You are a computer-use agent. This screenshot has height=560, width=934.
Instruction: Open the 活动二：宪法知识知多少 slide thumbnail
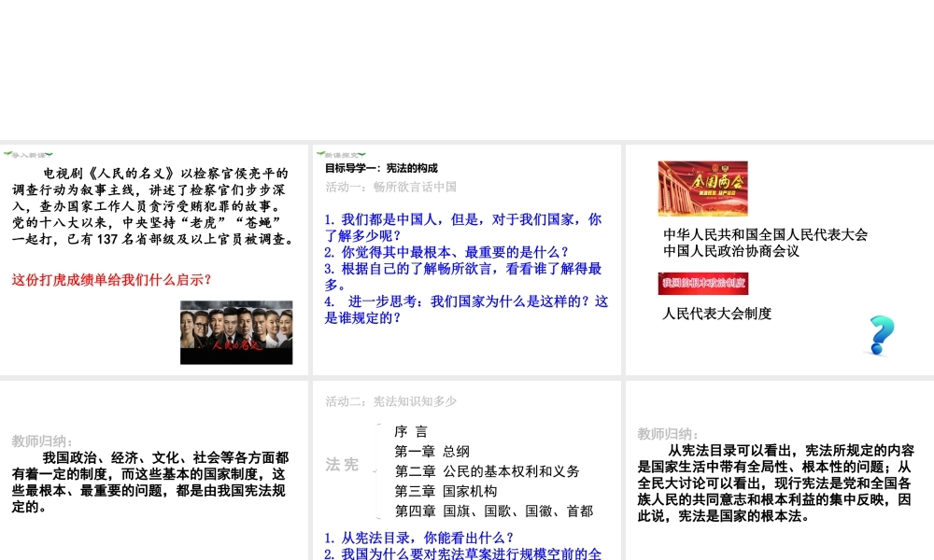coord(466,470)
